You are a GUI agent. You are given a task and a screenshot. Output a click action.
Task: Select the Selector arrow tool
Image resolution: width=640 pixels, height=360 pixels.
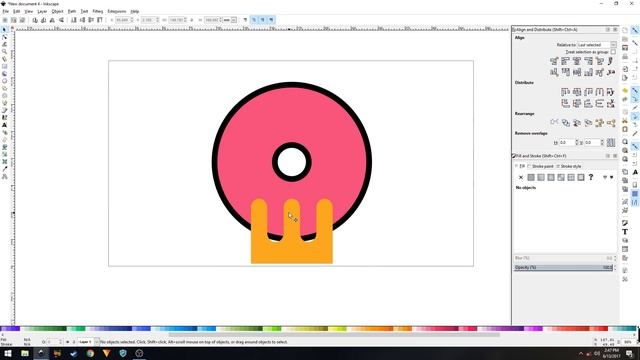point(4,30)
